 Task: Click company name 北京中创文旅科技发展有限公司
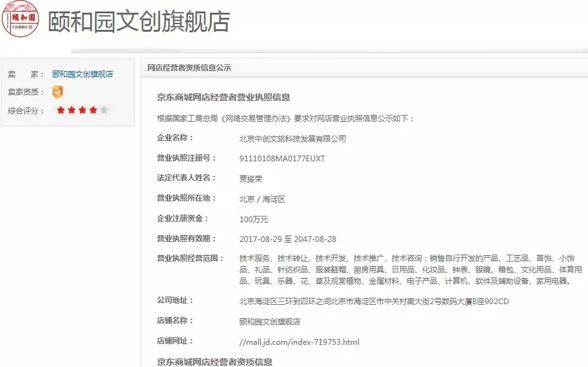292,138
